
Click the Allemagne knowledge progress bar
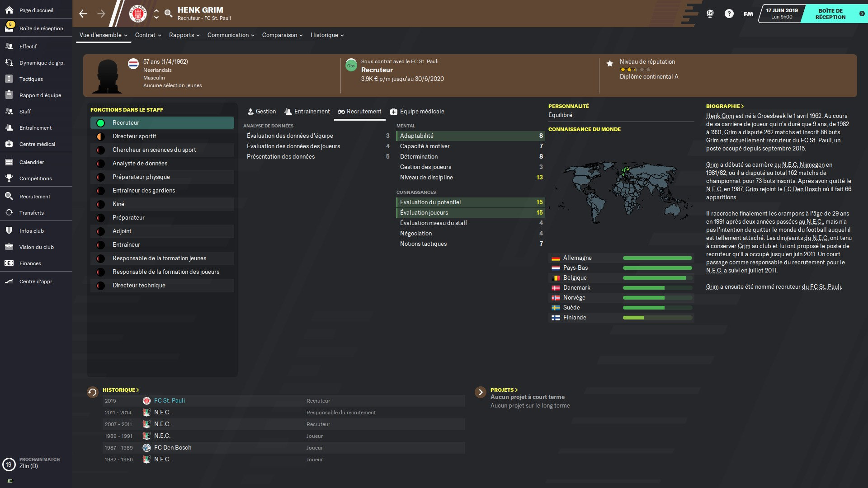point(657,258)
